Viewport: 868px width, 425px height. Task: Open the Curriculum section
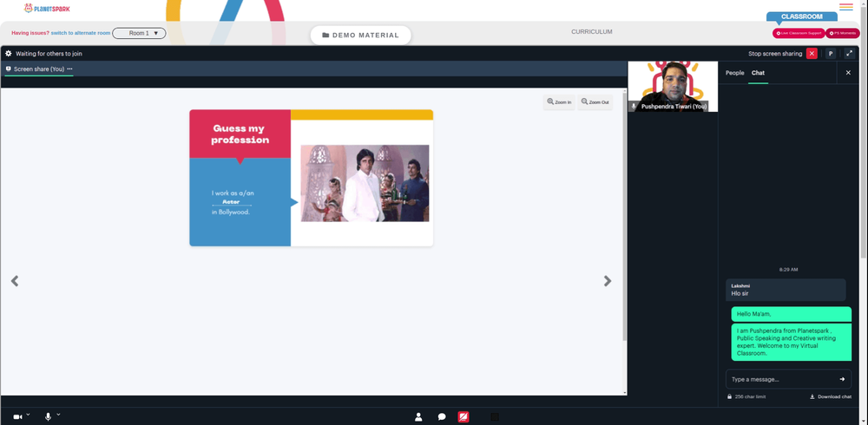pyautogui.click(x=592, y=31)
